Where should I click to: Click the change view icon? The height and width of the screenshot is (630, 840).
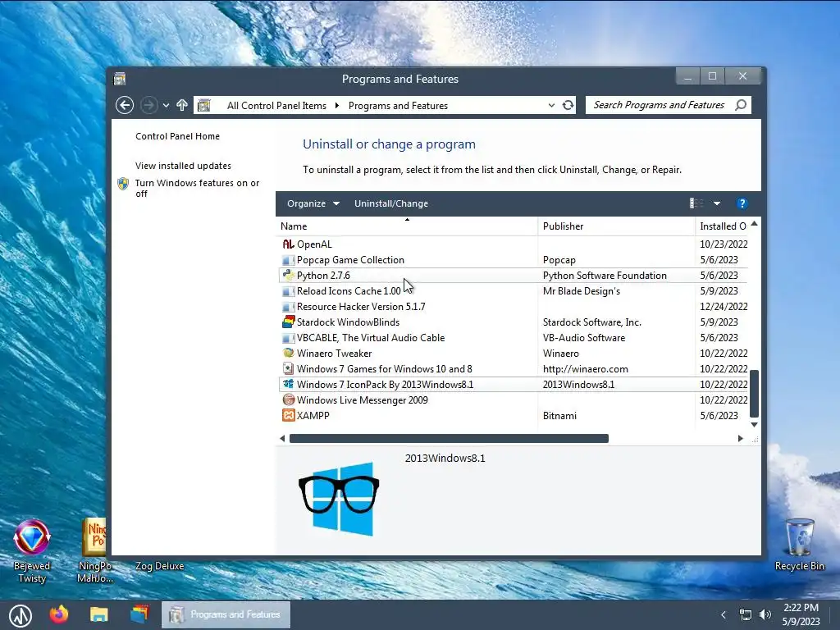coord(696,203)
